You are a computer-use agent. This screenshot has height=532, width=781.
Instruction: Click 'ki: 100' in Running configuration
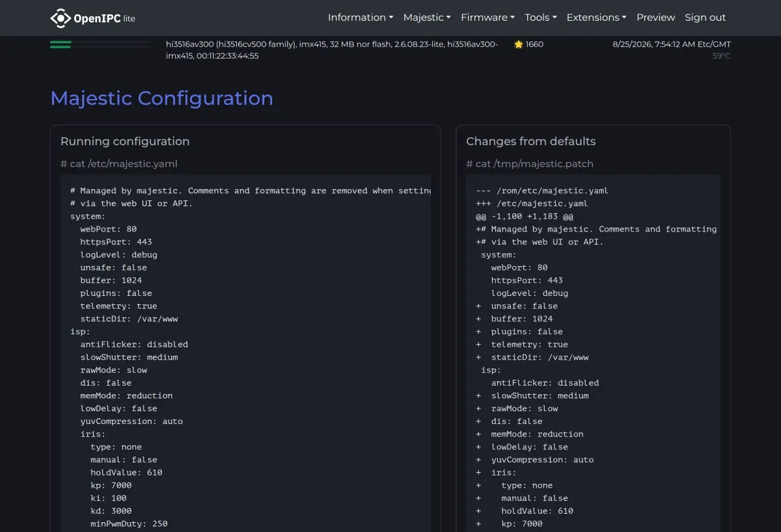coord(109,498)
